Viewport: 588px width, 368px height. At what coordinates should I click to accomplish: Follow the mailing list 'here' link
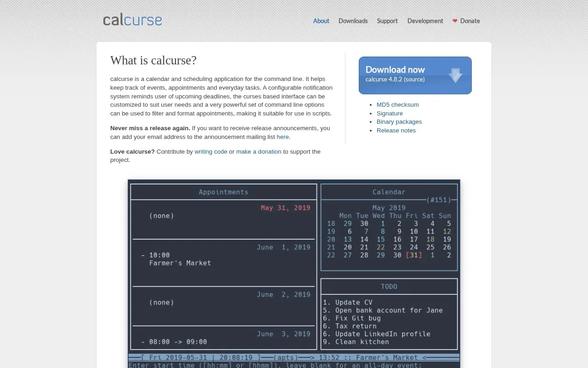click(x=283, y=137)
